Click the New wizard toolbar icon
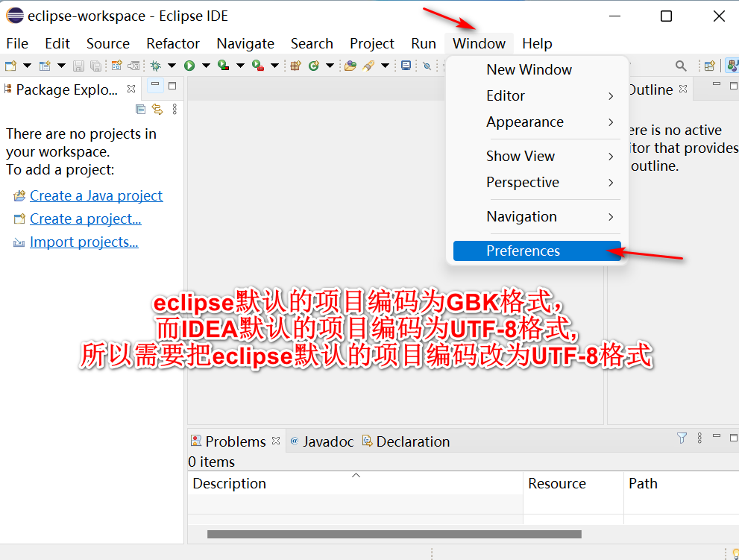Screen dimensions: 739x560 point(10,66)
